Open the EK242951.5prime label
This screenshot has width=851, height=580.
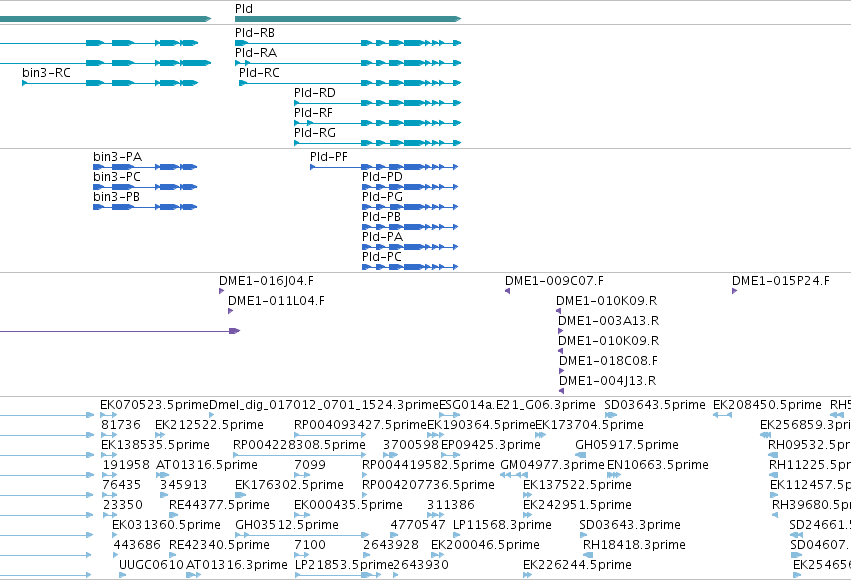[577, 506]
